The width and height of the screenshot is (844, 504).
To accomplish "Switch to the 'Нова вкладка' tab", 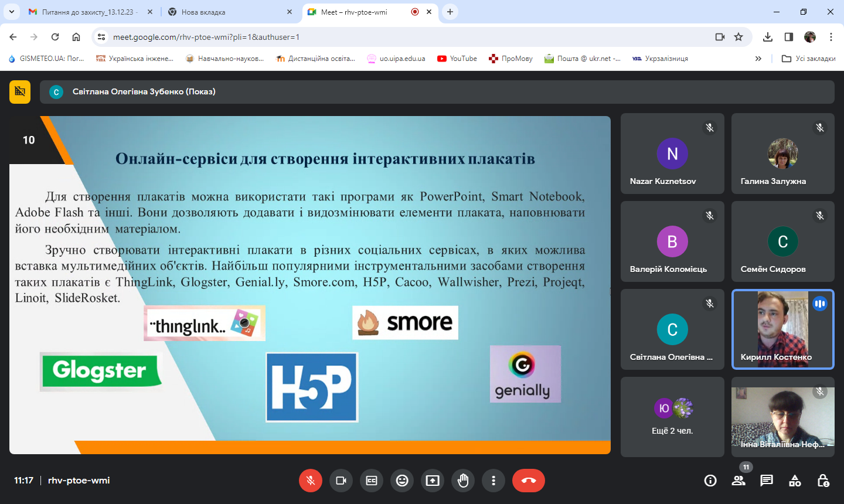I will pyautogui.click(x=230, y=12).
